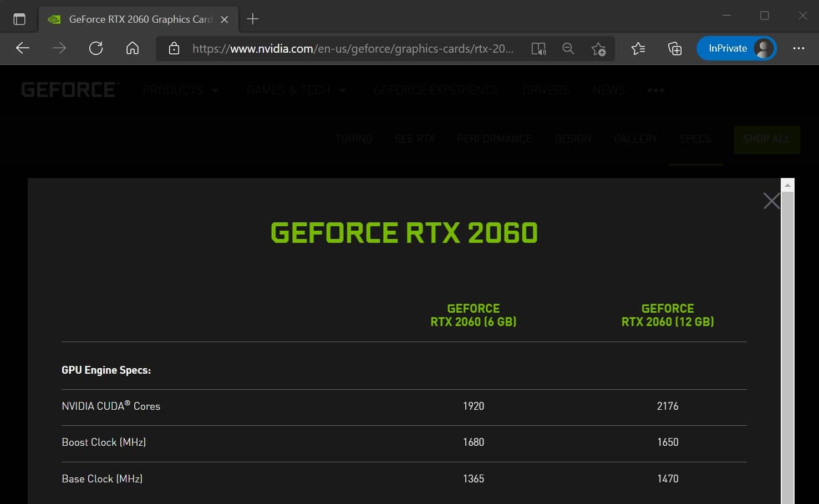The width and height of the screenshot is (819, 504).
Task: Click the GEFORCE logo
Action: (70, 90)
